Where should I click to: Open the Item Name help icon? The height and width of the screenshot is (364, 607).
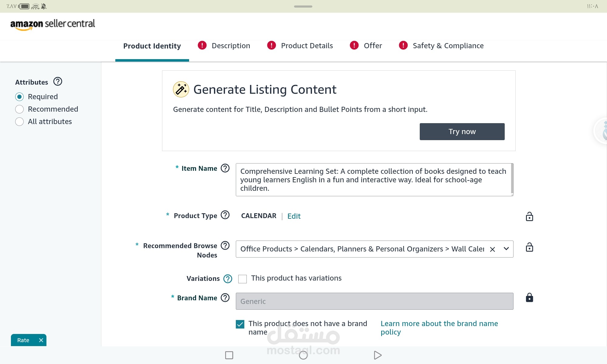pos(225,168)
